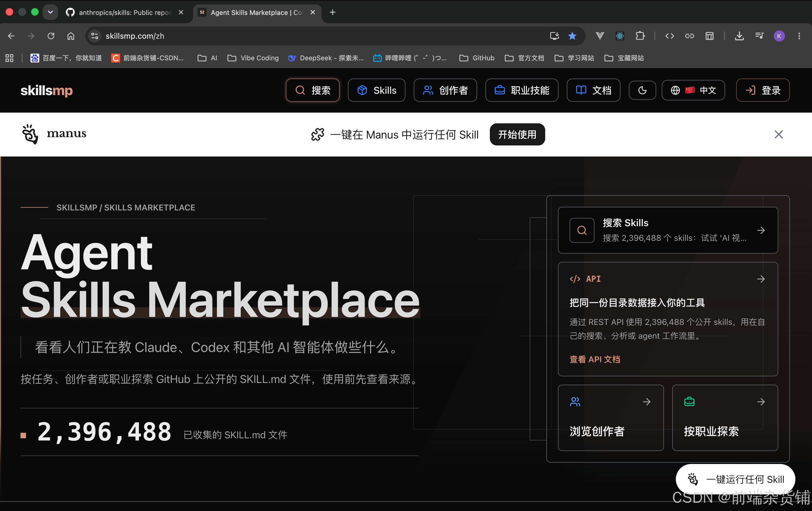
Task: Show browser downloads
Action: 739,36
